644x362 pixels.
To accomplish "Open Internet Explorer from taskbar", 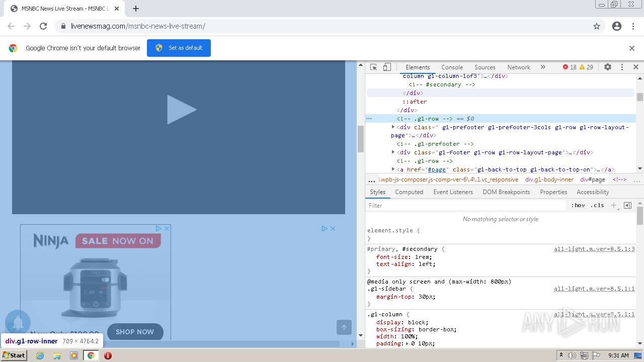I will point(40,355).
